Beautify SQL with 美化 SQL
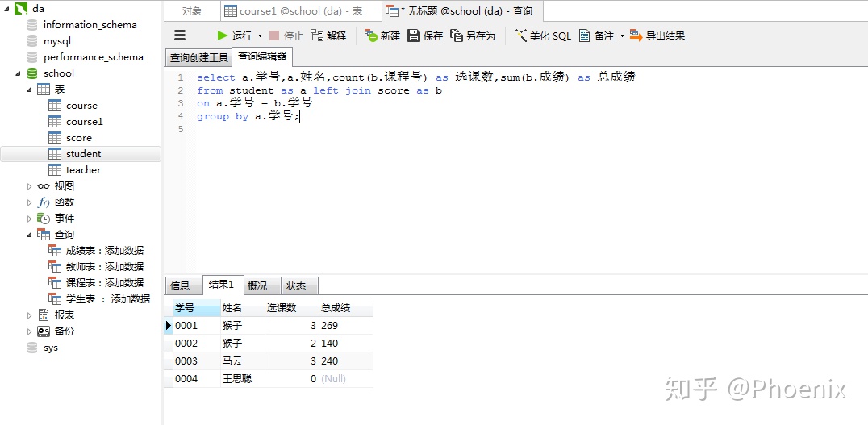The height and width of the screenshot is (425, 868). pyautogui.click(x=542, y=36)
